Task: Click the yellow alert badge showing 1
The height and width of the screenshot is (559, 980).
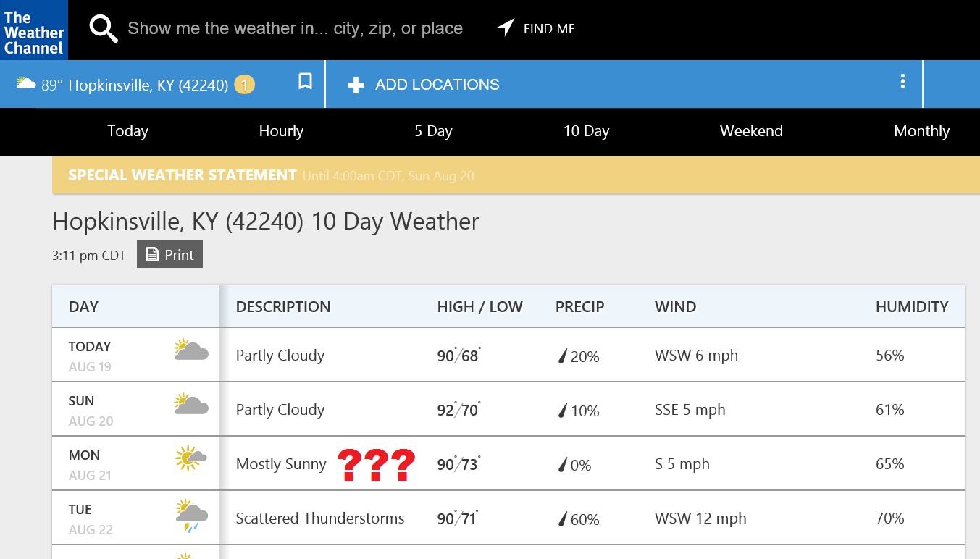Action: [244, 85]
